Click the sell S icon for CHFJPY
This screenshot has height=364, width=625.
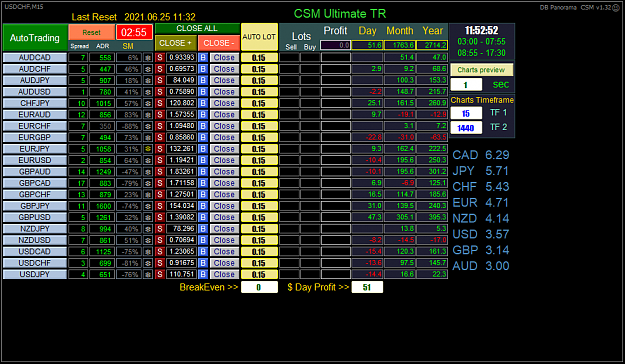[x=160, y=103]
